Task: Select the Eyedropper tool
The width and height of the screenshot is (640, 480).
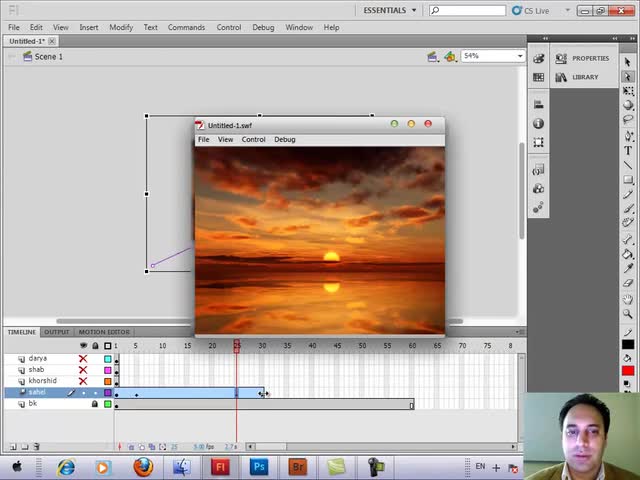Action: (628, 268)
